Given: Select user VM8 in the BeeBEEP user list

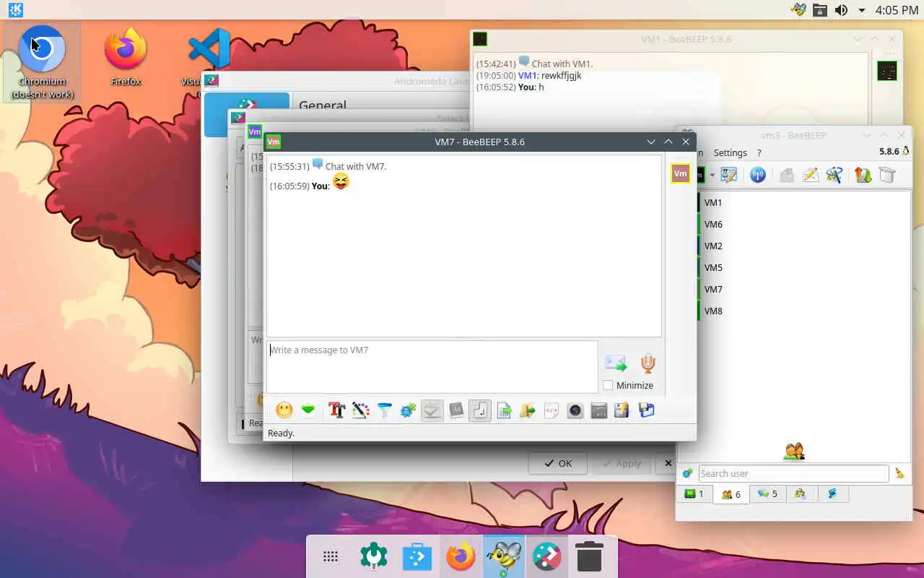Looking at the screenshot, I should 803,311.
